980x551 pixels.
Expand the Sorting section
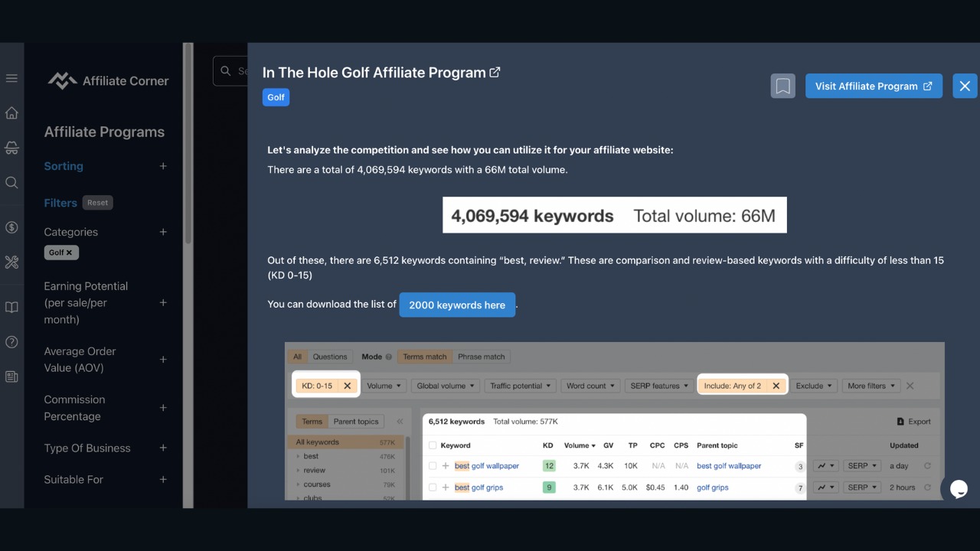pyautogui.click(x=163, y=166)
